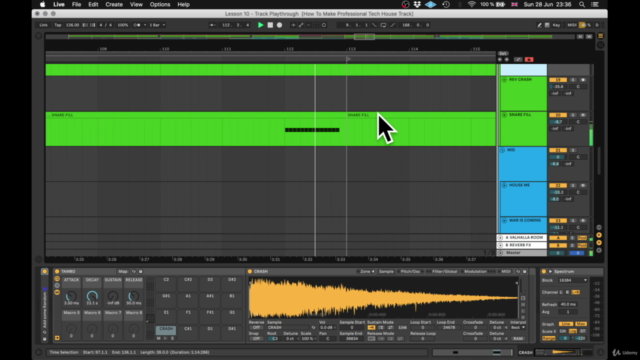The image size is (640, 360).
Task: Toggle the REV CRASH track activator 19
Action: tap(558, 80)
